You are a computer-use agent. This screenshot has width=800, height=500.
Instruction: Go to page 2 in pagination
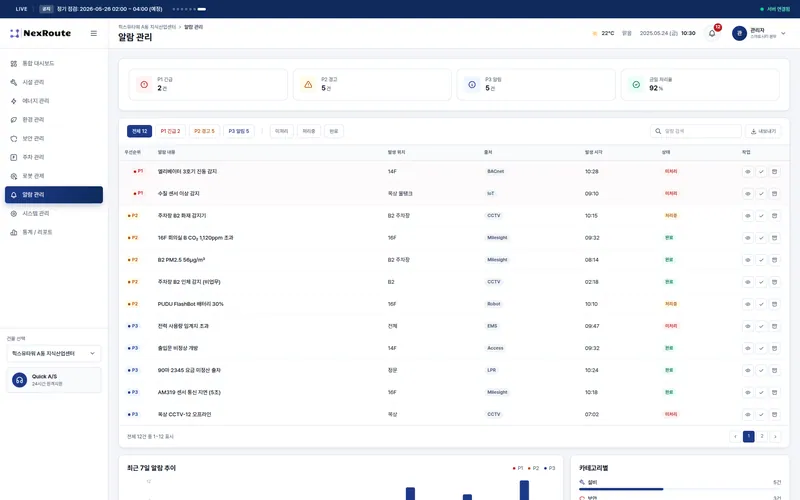(762, 437)
